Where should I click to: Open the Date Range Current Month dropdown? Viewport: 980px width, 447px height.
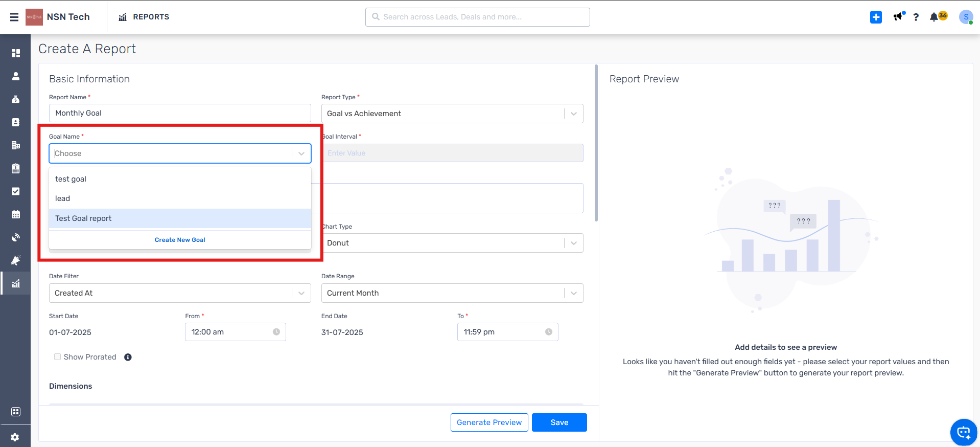(x=452, y=293)
